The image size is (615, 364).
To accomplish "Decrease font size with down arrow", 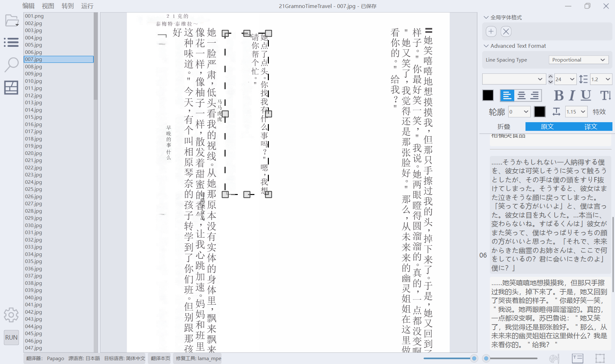I will tap(551, 82).
